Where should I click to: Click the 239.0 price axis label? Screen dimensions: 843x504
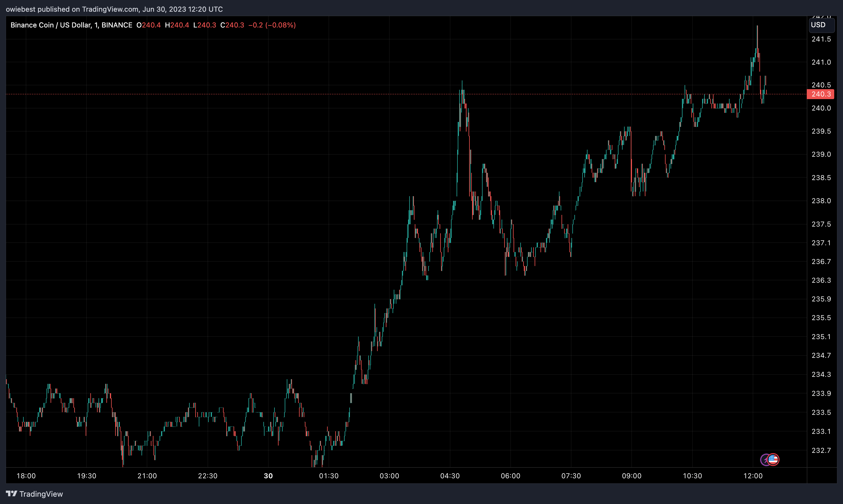click(821, 154)
